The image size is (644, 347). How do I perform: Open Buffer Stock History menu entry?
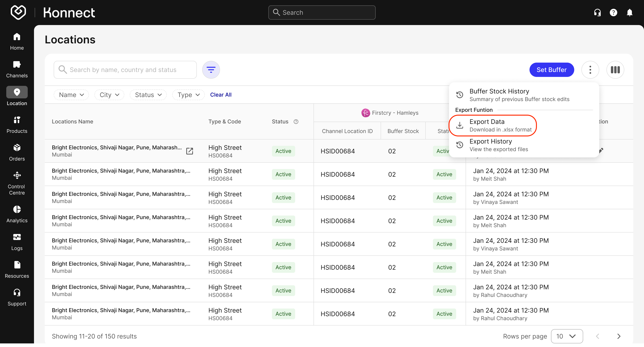tap(524, 95)
